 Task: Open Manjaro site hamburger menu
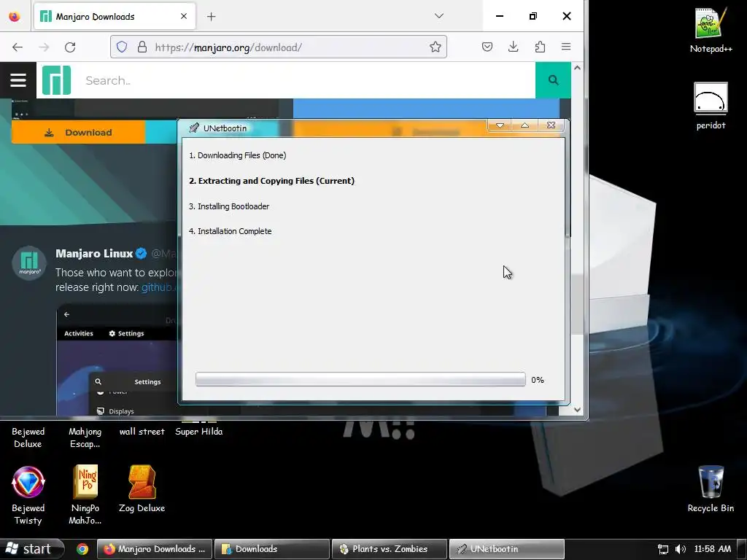[x=18, y=80]
